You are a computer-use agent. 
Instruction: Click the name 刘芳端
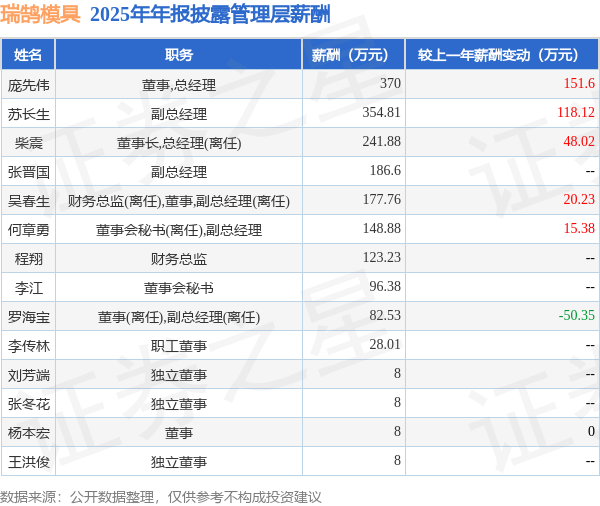[29, 375]
